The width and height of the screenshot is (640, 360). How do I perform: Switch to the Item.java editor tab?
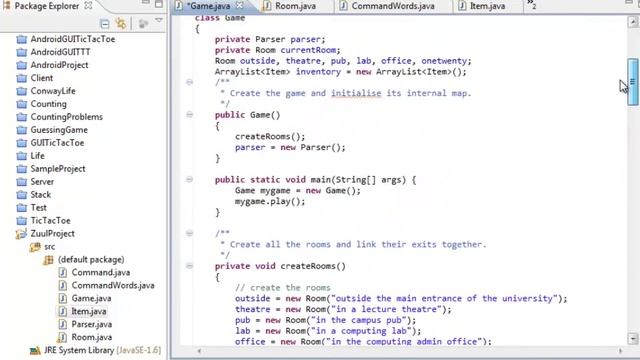click(x=487, y=6)
